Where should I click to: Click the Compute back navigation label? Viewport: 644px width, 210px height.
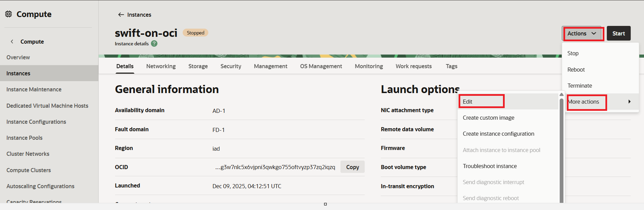32,42
